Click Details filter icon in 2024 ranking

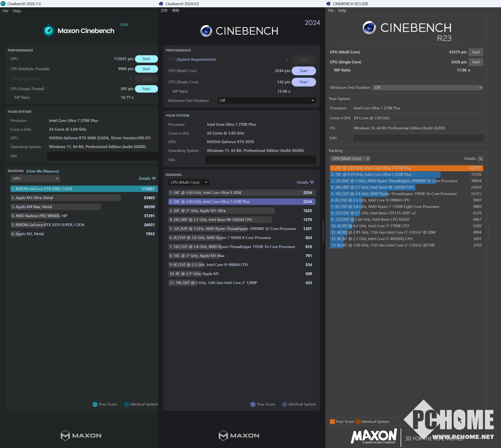pyautogui.click(x=312, y=182)
